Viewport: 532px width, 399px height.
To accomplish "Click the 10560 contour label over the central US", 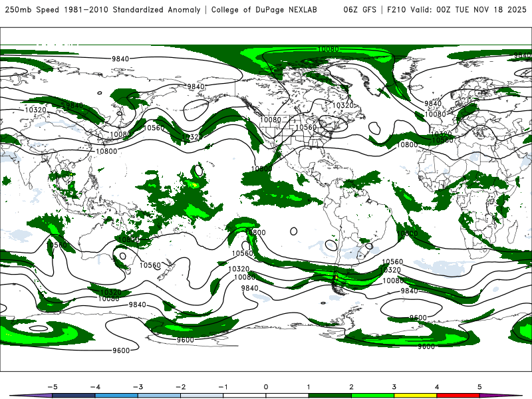I will (306, 127).
